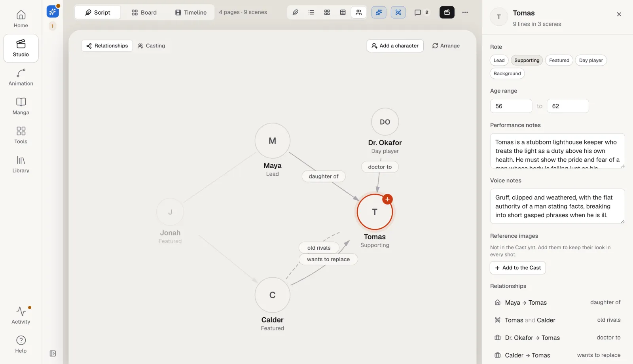The height and width of the screenshot is (364, 633).
Task: Click the minimum age field showing 56
Action: (x=511, y=106)
